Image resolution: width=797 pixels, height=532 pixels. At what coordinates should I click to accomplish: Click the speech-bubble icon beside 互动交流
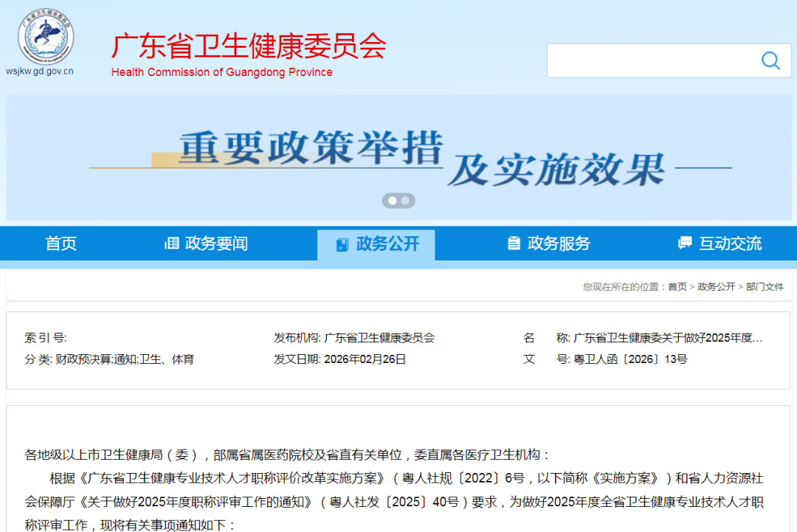click(684, 243)
